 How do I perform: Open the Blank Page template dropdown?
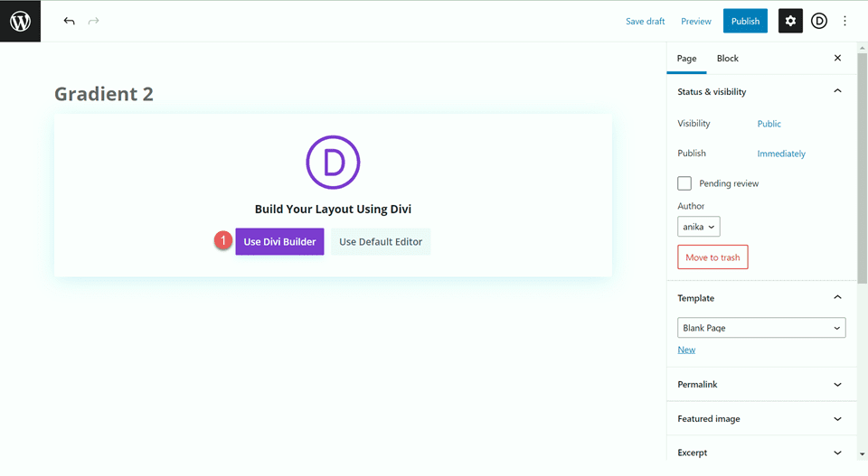pos(761,328)
